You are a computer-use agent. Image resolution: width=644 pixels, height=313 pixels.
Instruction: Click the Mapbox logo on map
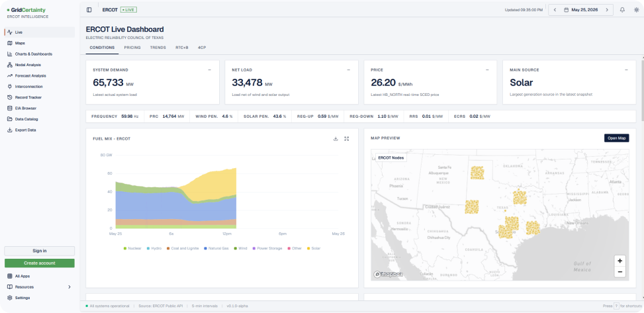[x=388, y=274]
